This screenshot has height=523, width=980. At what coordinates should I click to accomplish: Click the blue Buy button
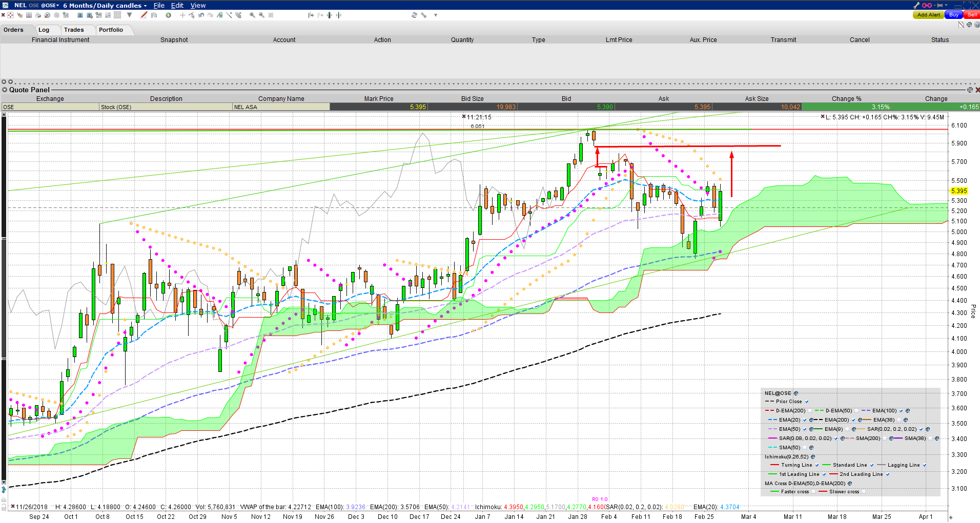click(x=954, y=15)
